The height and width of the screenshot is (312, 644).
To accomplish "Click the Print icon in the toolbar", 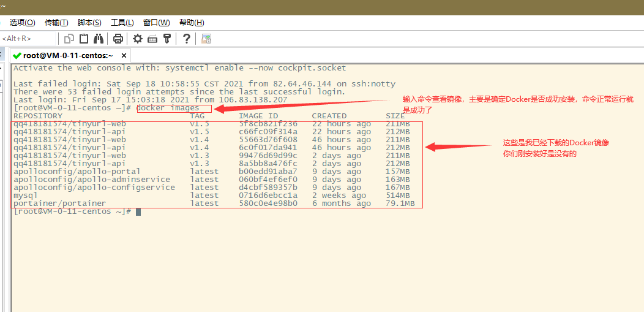I will click(x=118, y=39).
